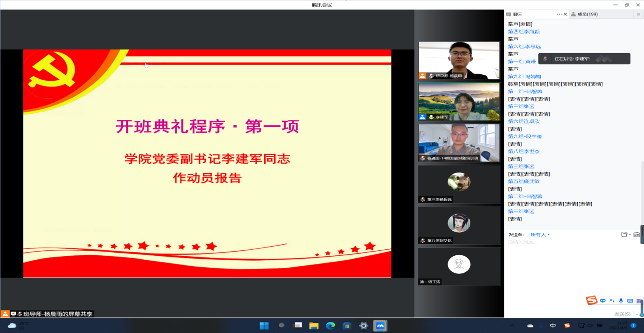The width and height of the screenshot is (644, 333).
Task: Open Microsoft Edge from the taskbar
Action: pos(330,325)
